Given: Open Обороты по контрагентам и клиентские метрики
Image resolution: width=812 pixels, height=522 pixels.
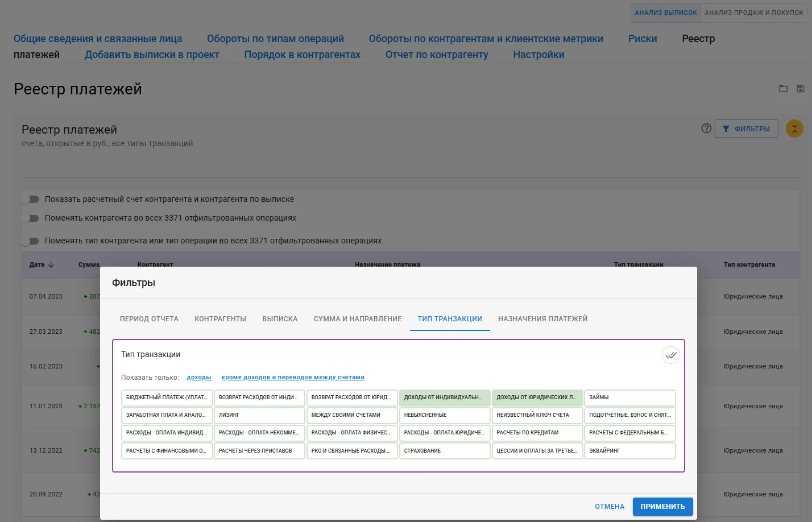Looking at the screenshot, I should [486, 39].
